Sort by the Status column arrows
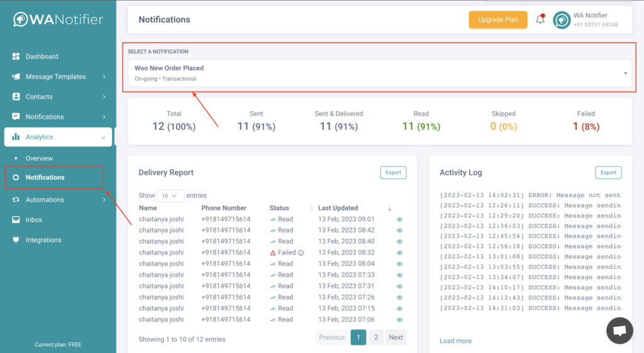644x353 pixels. coord(311,209)
